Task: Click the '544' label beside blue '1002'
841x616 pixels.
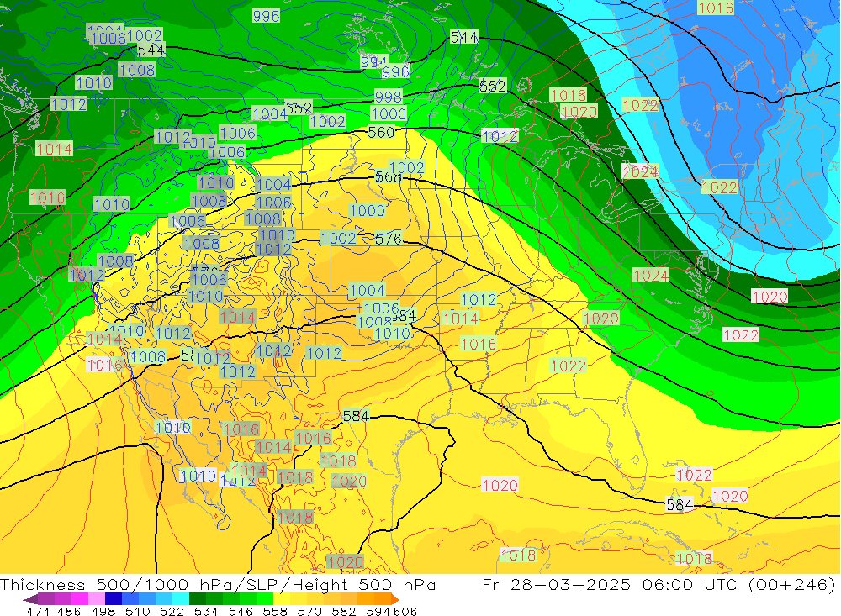Action: tap(151, 50)
